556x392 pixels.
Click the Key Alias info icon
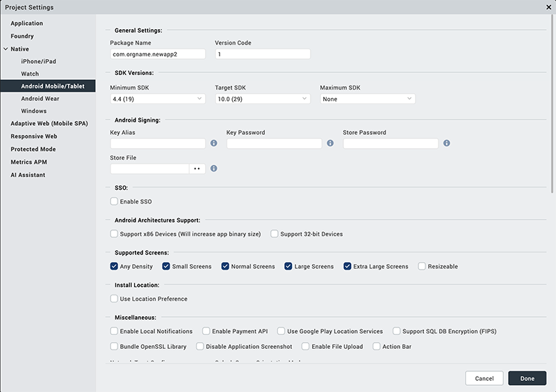tap(213, 143)
